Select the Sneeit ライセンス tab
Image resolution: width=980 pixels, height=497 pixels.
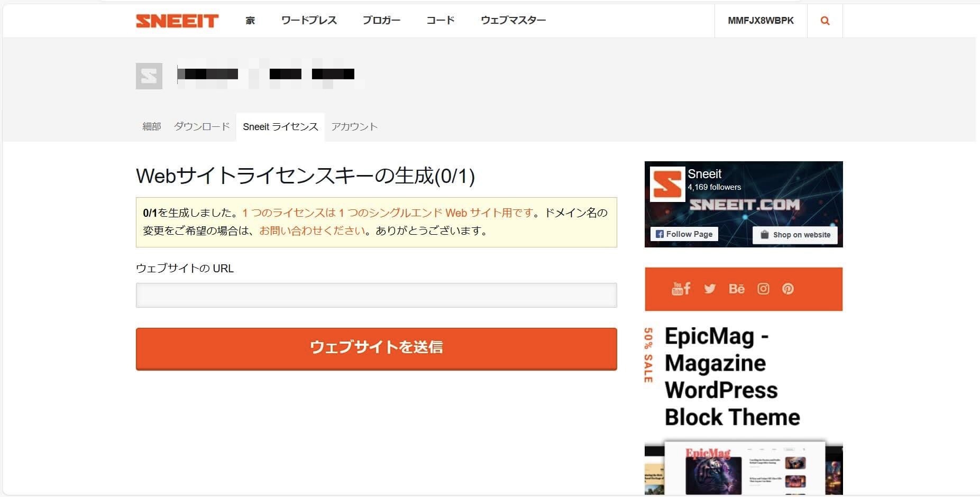click(x=280, y=127)
